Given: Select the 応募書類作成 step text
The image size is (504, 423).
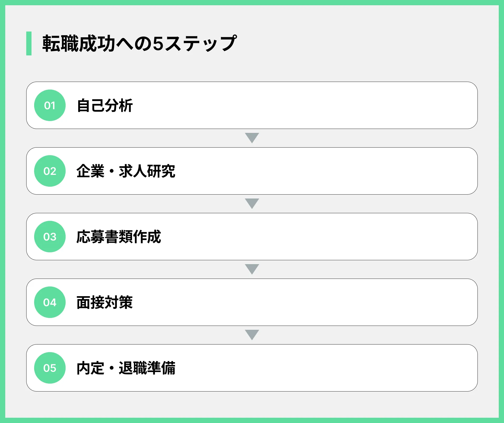Looking at the screenshot, I should coord(119,237).
